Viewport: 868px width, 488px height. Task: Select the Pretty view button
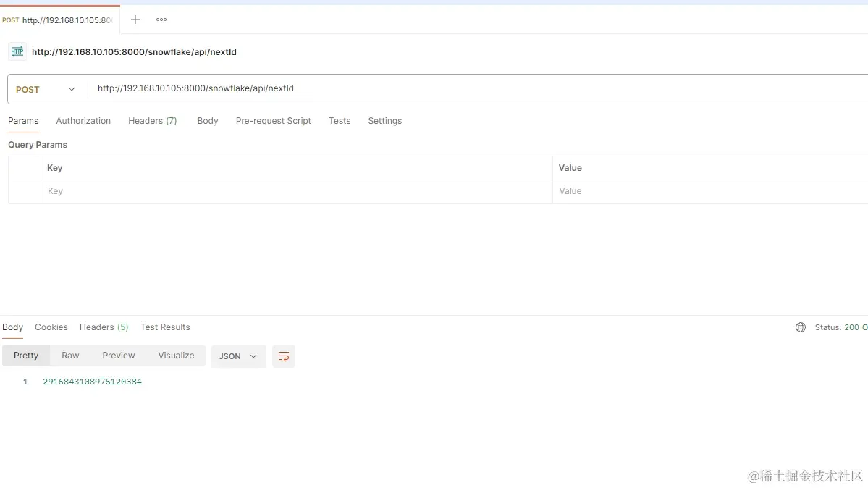coord(26,356)
